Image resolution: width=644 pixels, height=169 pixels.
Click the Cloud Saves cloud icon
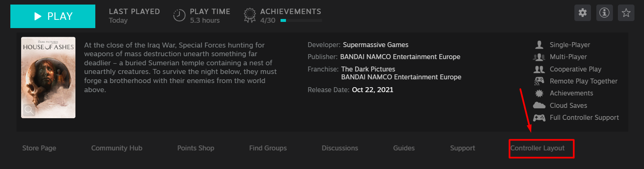(x=539, y=105)
